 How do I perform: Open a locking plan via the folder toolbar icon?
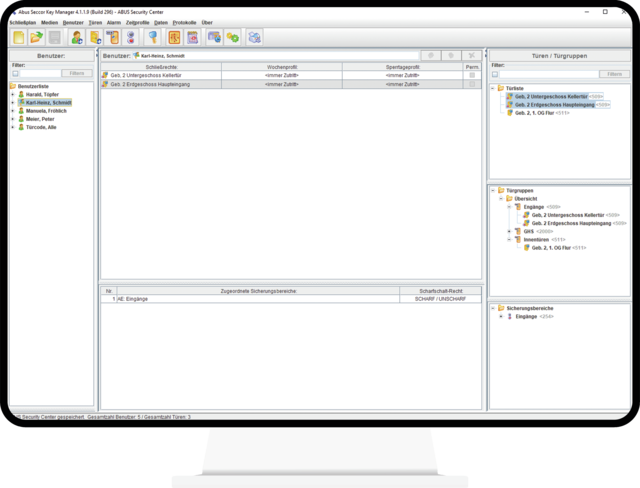coord(37,38)
